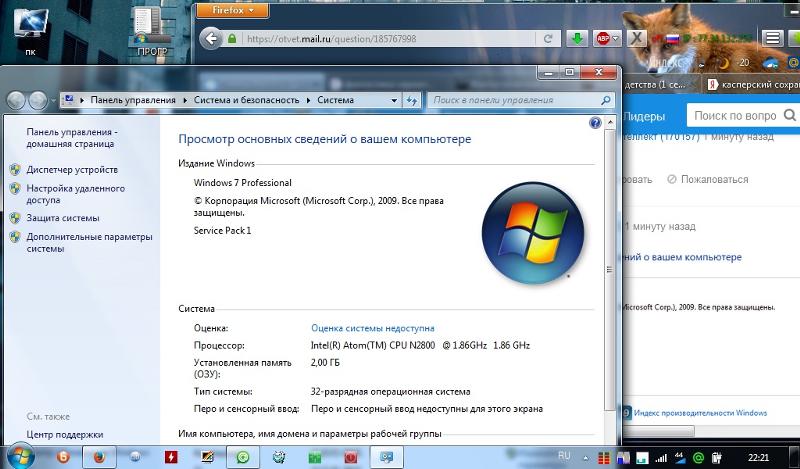
Task: Show hidden tray icons arrow
Action: 586,458
